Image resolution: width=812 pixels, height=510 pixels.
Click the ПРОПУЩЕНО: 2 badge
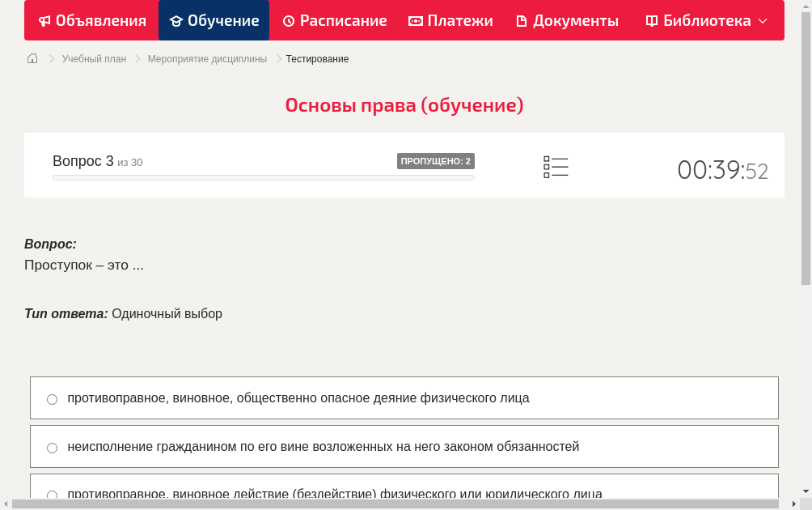(436, 160)
